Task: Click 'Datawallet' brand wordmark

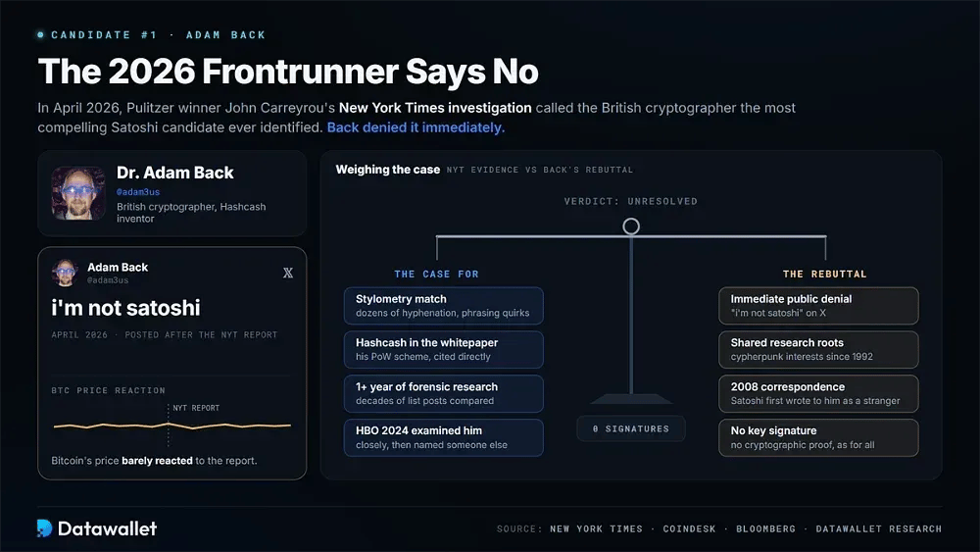Action: [107, 528]
